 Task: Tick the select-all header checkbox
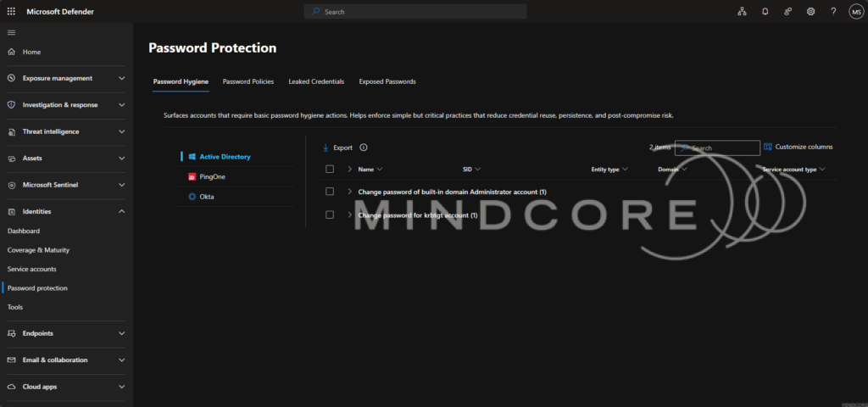tap(330, 169)
